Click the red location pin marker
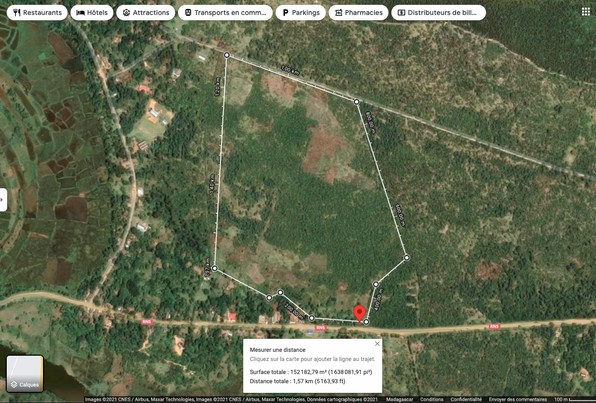 pyautogui.click(x=360, y=313)
